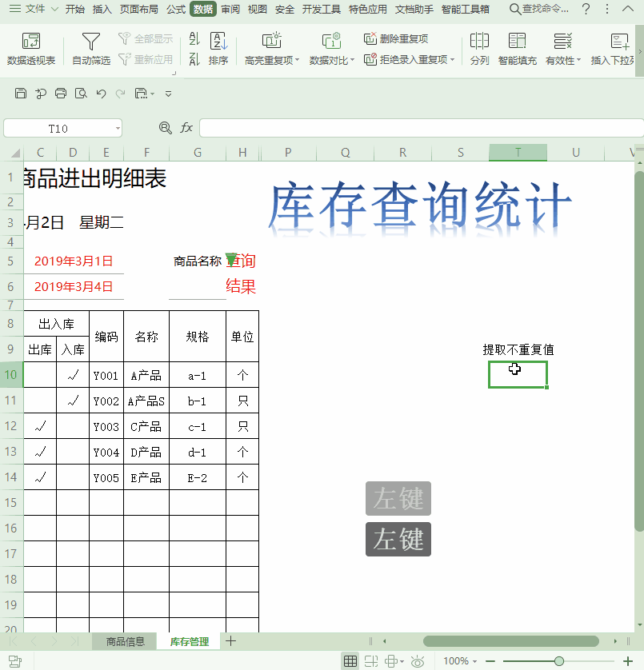The height and width of the screenshot is (670, 644).
Task: Click Insert Dropdown List (插入下拉列表)
Action: pos(614,49)
